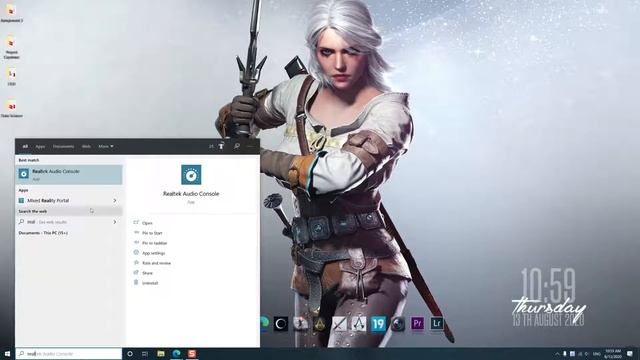Choose Pin to Start
The image size is (640, 360).
click(x=152, y=233)
